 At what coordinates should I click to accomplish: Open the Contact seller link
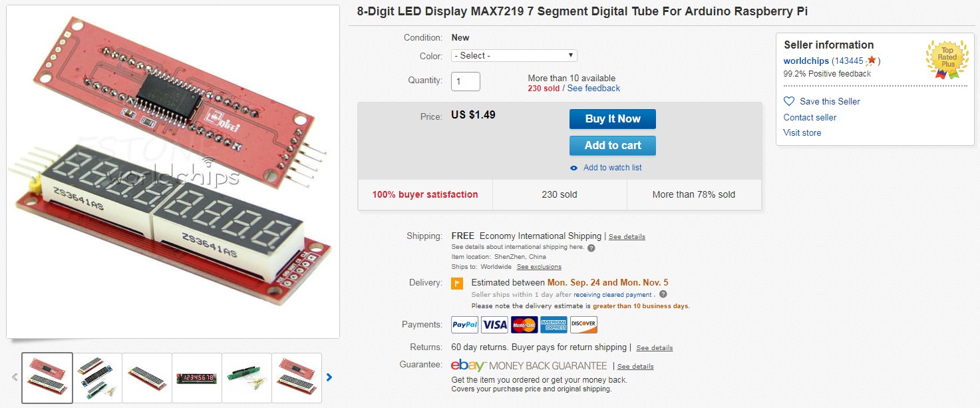(x=810, y=117)
